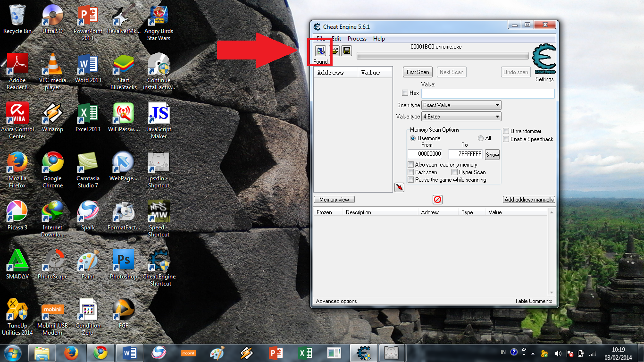Select the Mobinil USB Modem desktop icon
The width and height of the screenshot is (644, 362).
pos(52,317)
